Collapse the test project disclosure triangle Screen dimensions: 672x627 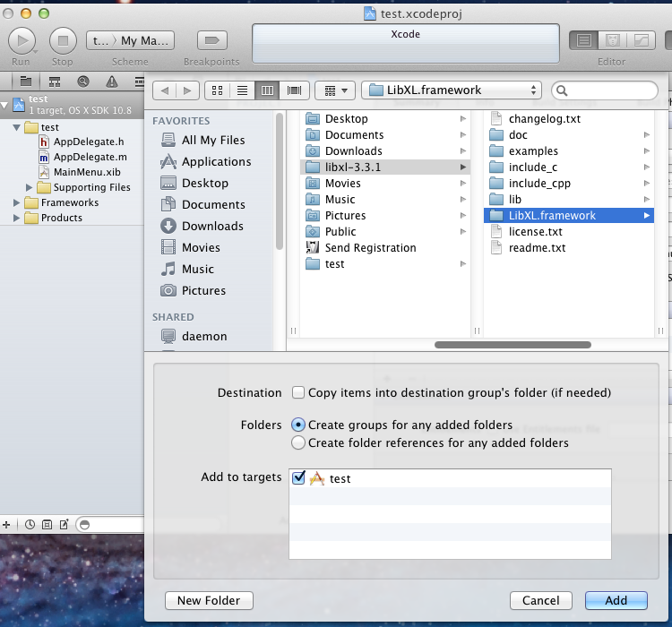coord(4,105)
